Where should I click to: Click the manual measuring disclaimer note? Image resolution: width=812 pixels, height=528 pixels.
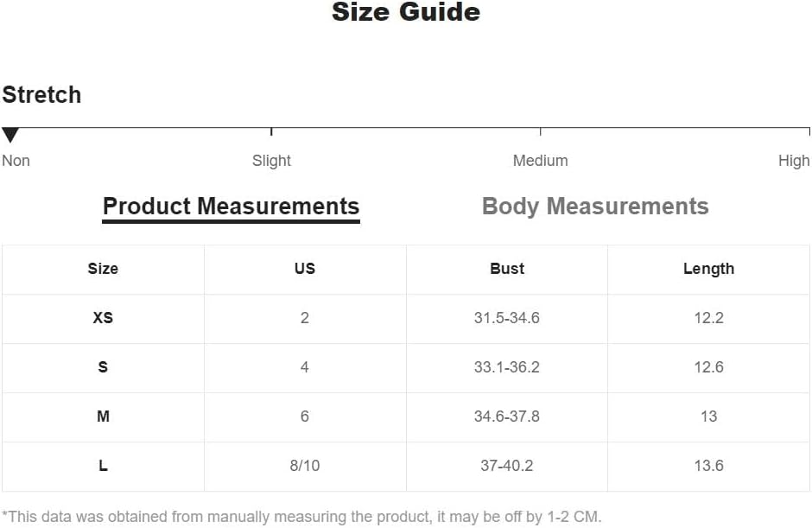click(x=301, y=517)
